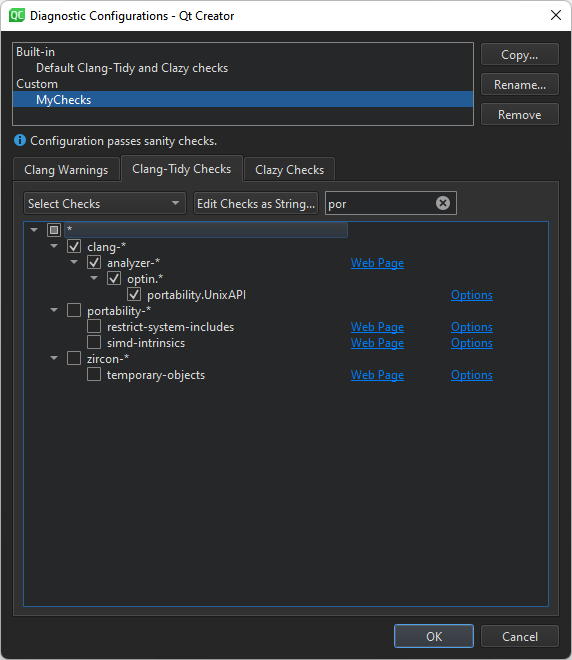
Task: Enable the restrict-system-includes check
Action: pos(94,327)
